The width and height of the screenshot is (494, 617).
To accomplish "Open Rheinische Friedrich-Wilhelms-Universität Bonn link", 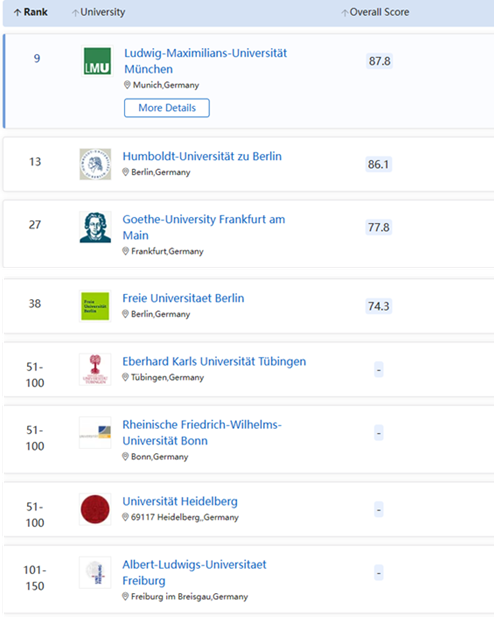I will click(x=202, y=432).
